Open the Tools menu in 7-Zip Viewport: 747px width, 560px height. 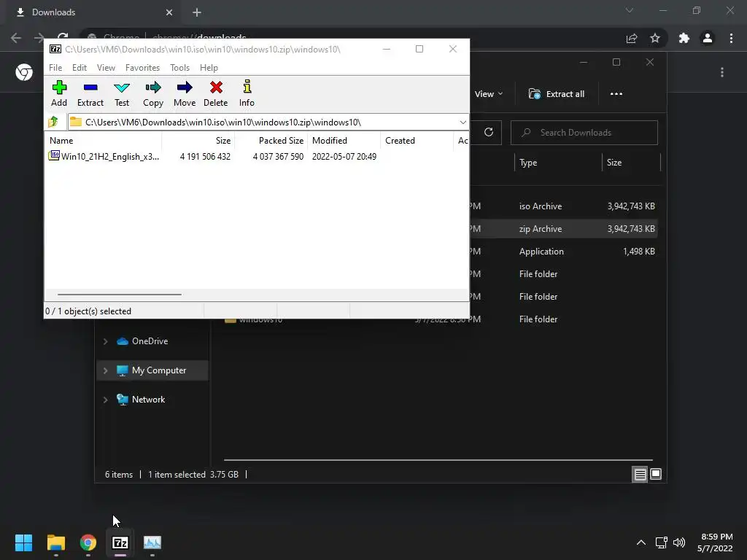179,68
